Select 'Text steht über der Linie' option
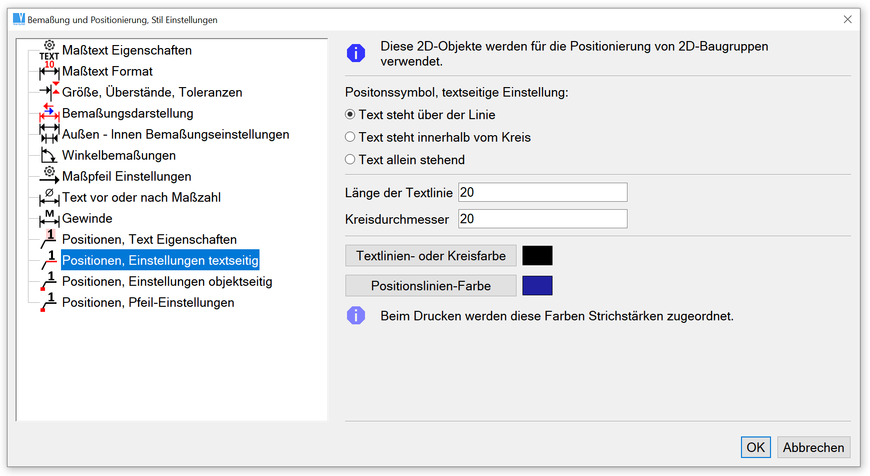Image resolution: width=870 pixels, height=476 pixels. (x=350, y=115)
